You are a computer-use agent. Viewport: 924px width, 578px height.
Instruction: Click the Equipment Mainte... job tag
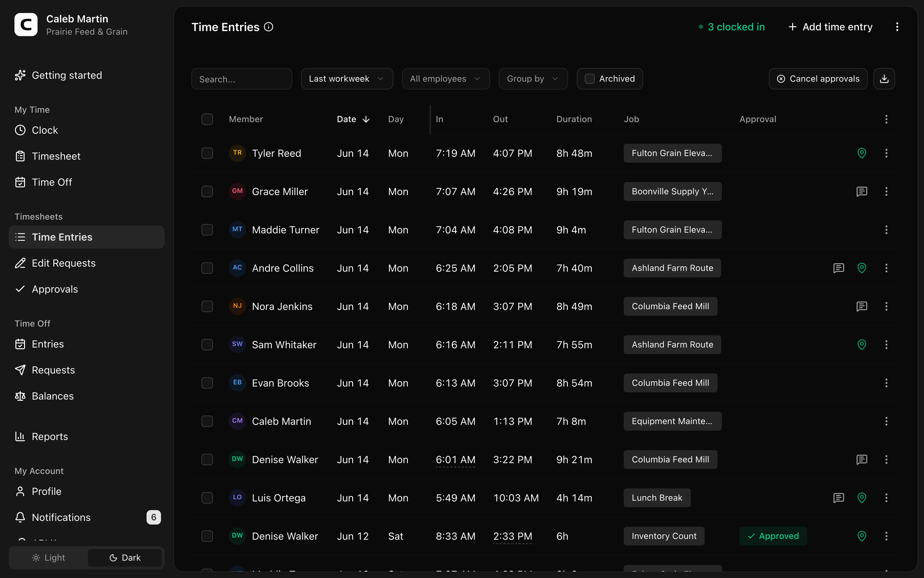pyautogui.click(x=672, y=421)
